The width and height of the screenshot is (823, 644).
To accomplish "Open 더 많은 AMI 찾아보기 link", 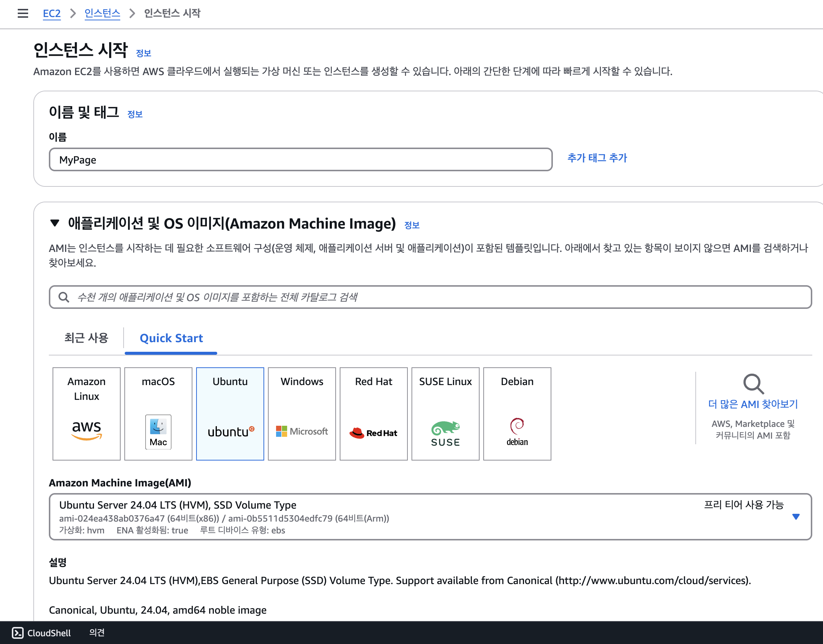I will pyautogui.click(x=753, y=404).
